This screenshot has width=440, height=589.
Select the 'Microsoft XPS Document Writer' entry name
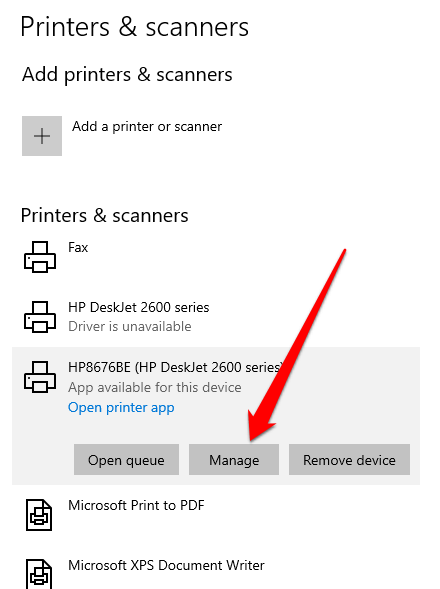tap(166, 565)
